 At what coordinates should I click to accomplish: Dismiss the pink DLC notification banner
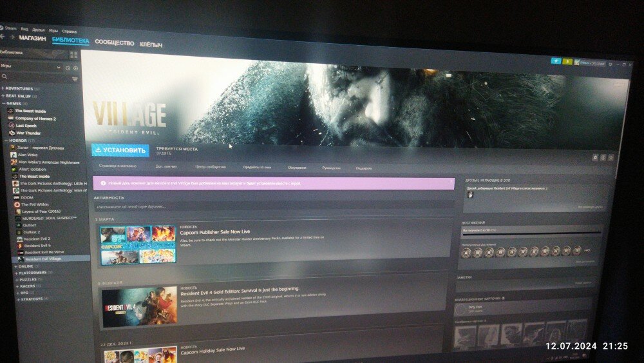451,181
